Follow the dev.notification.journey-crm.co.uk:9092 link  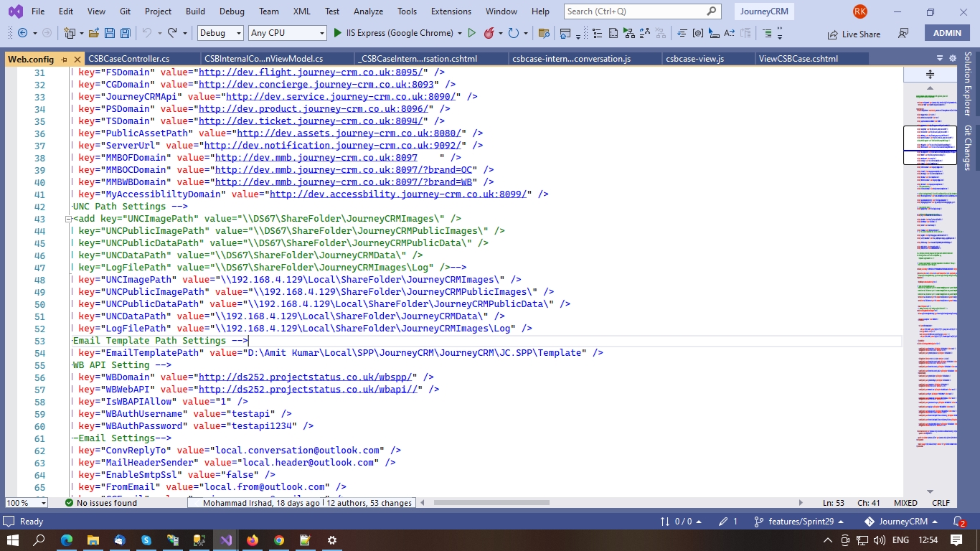[333, 146]
